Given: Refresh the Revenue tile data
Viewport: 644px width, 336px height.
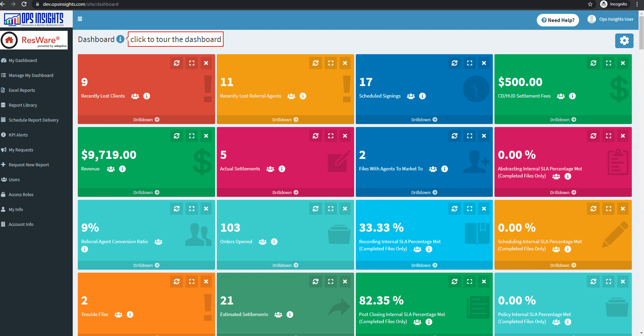Looking at the screenshot, I should [x=176, y=135].
